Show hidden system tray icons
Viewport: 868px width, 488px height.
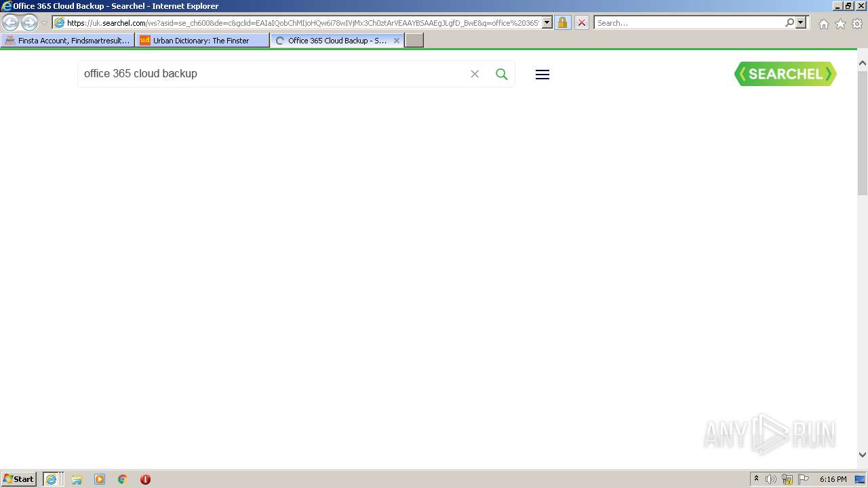[756, 479]
